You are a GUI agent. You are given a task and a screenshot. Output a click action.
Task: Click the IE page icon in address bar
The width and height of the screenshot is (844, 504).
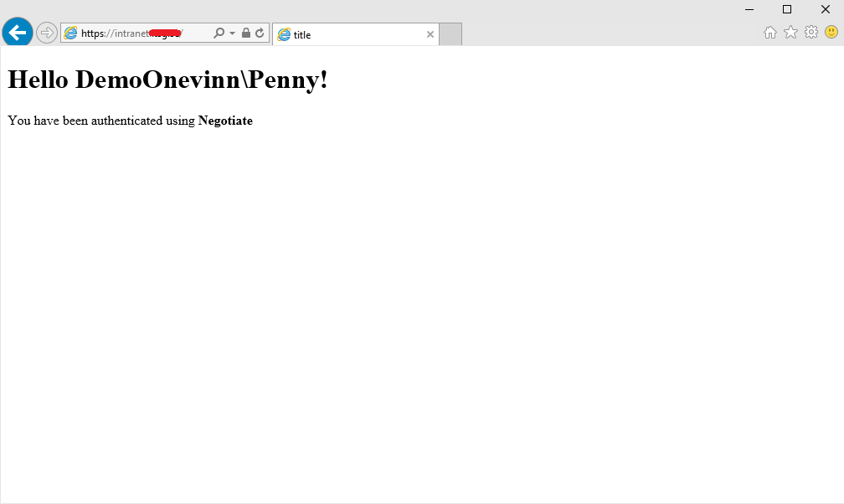[70, 33]
